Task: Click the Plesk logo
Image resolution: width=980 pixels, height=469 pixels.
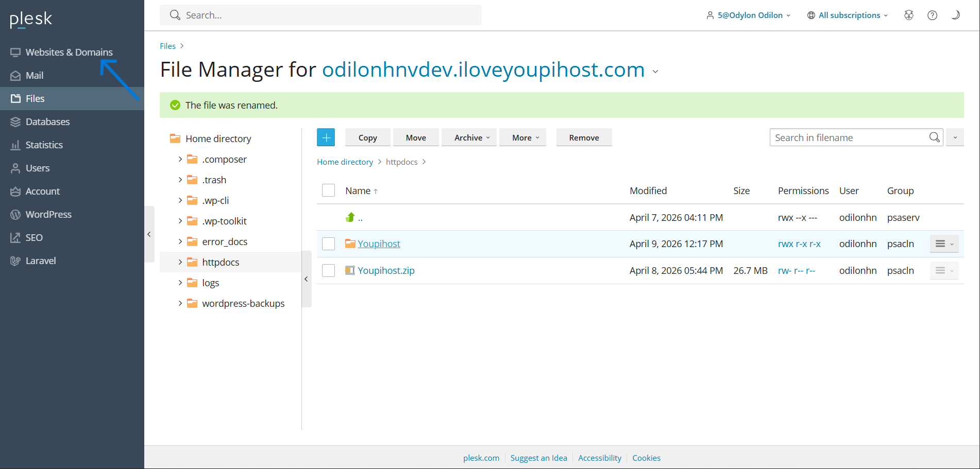Action: [x=31, y=19]
